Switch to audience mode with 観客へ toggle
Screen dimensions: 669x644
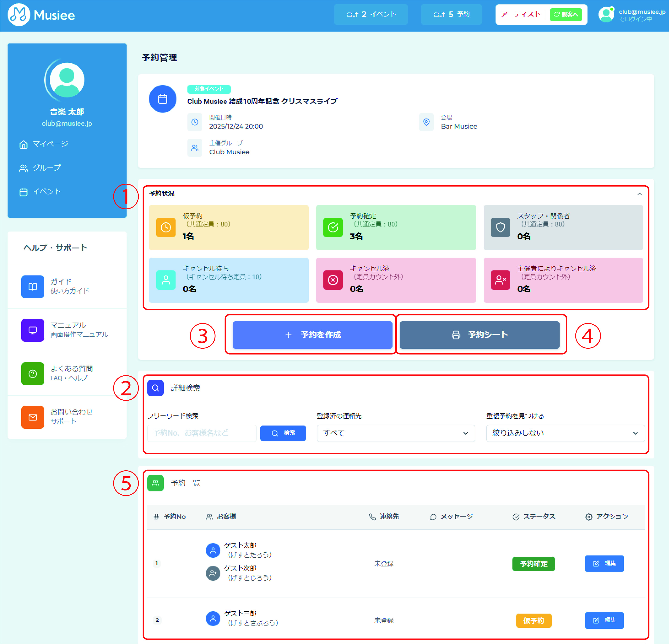click(566, 15)
